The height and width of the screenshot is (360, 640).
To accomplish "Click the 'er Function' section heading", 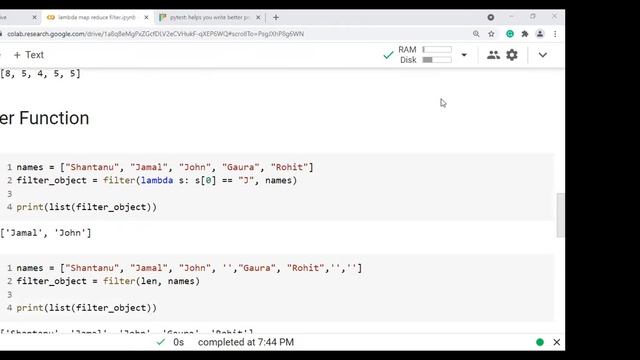I will [x=44, y=118].
